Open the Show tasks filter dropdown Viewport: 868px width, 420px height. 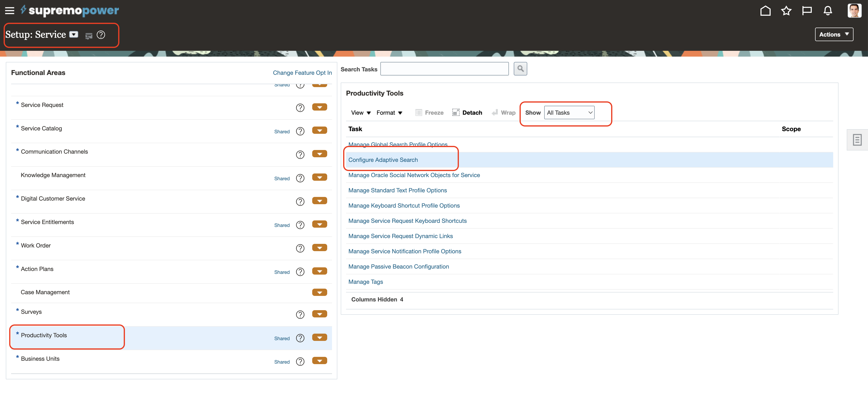click(x=569, y=113)
